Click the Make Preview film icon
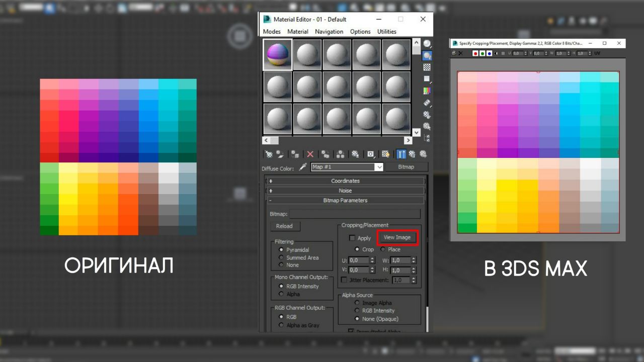The height and width of the screenshot is (362, 644). [x=427, y=103]
